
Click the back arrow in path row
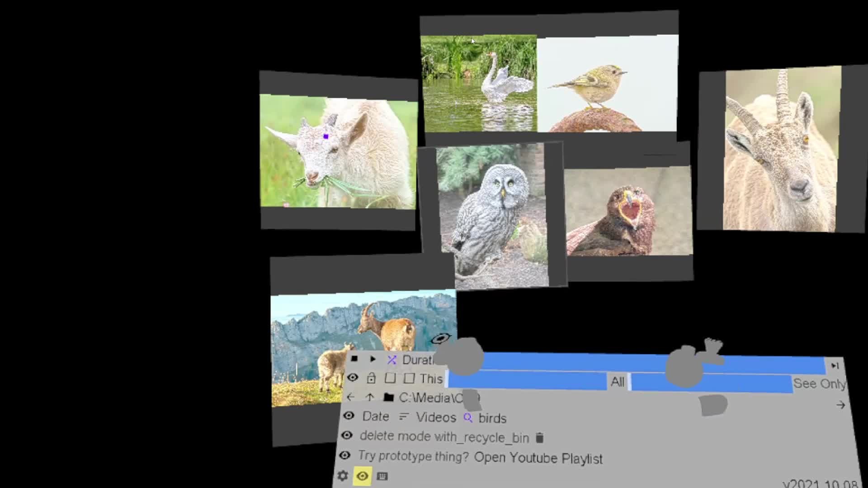coord(350,397)
